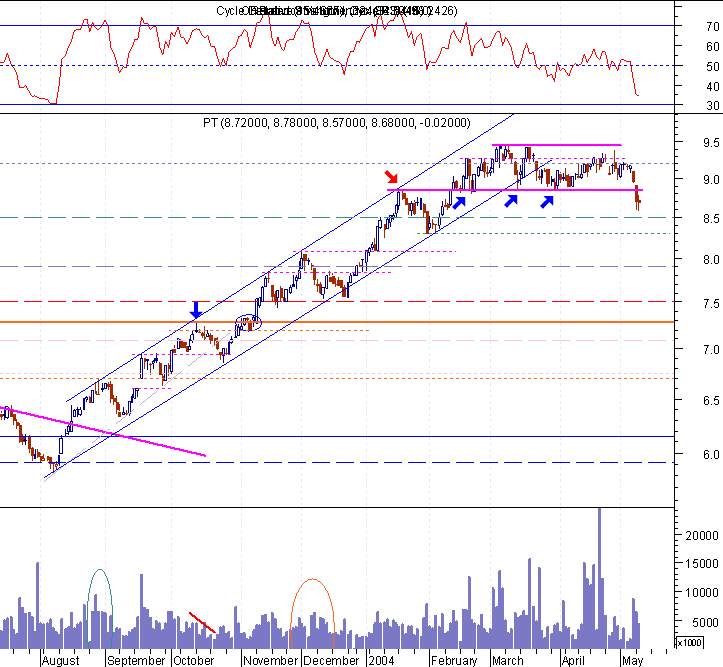This screenshot has height=667, width=723.
Task: Click the August label on date axis
Action: 60,661
